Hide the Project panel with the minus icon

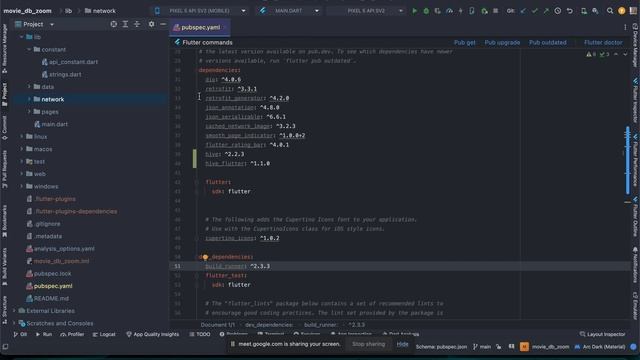163,24
